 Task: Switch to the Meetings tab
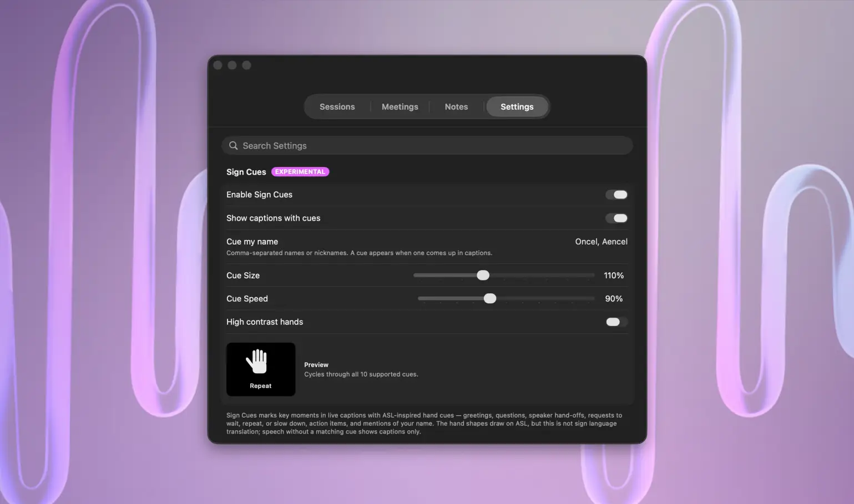(x=400, y=106)
